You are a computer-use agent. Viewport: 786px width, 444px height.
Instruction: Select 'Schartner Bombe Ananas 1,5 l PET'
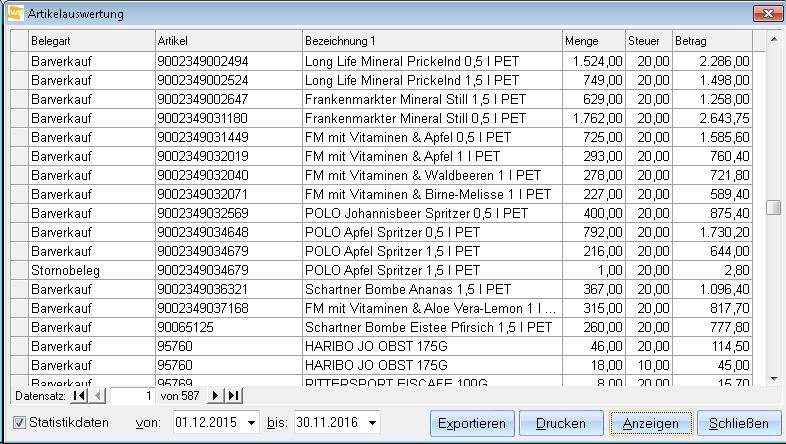click(408, 289)
